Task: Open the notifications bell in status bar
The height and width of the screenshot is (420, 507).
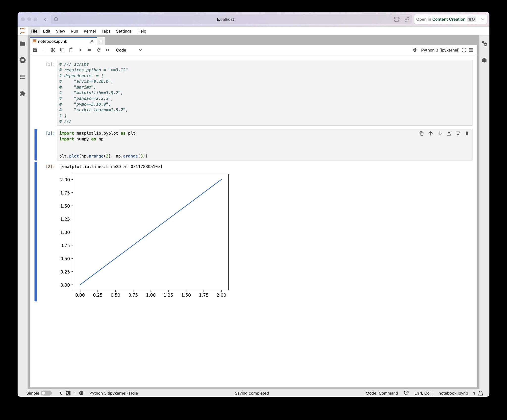Action: point(481,393)
